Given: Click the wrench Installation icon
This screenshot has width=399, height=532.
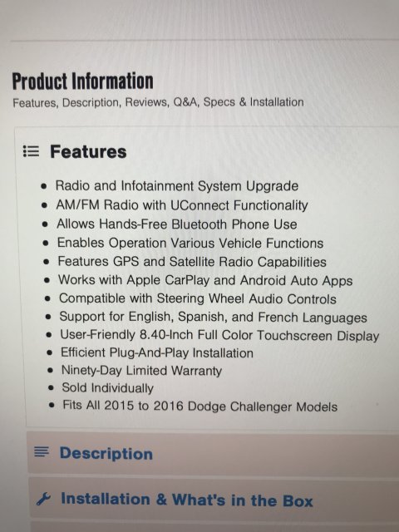Looking at the screenshot, I should point(43,499).
